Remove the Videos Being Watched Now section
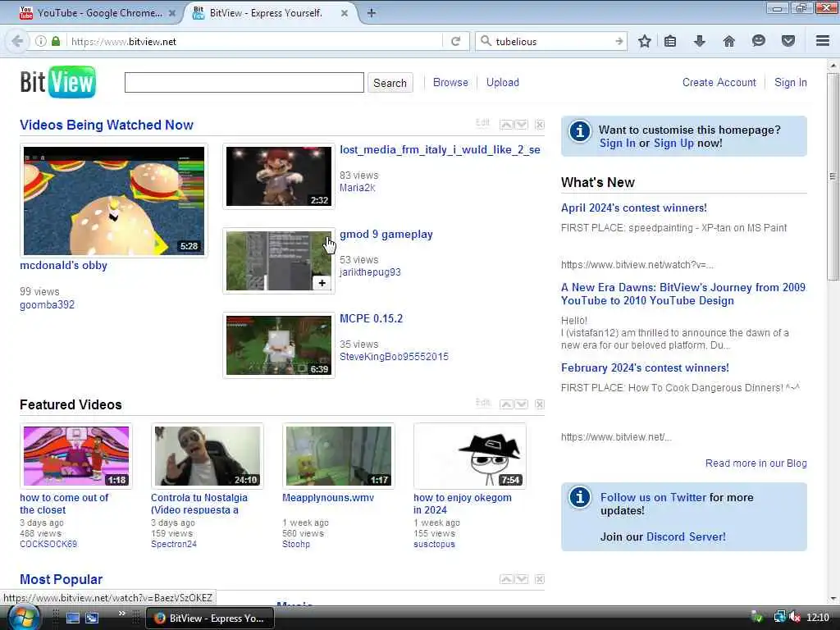Image resolution: width=840 pixels, height=630 pixels. (540, 125)
